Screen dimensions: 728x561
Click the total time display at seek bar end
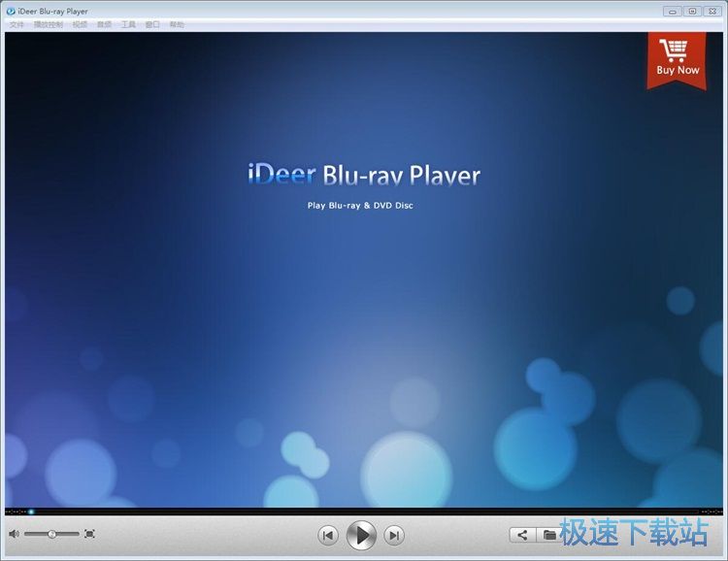pos(711,511)
